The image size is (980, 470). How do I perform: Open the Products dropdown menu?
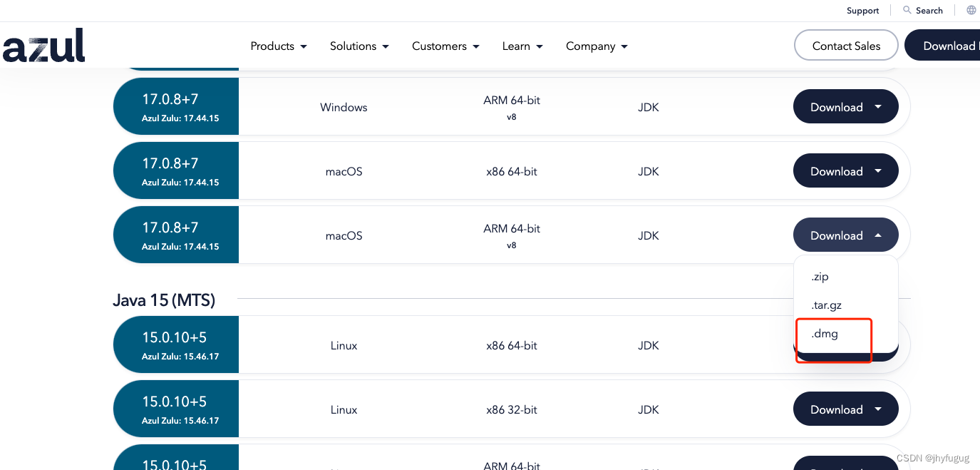click(278, 46)
